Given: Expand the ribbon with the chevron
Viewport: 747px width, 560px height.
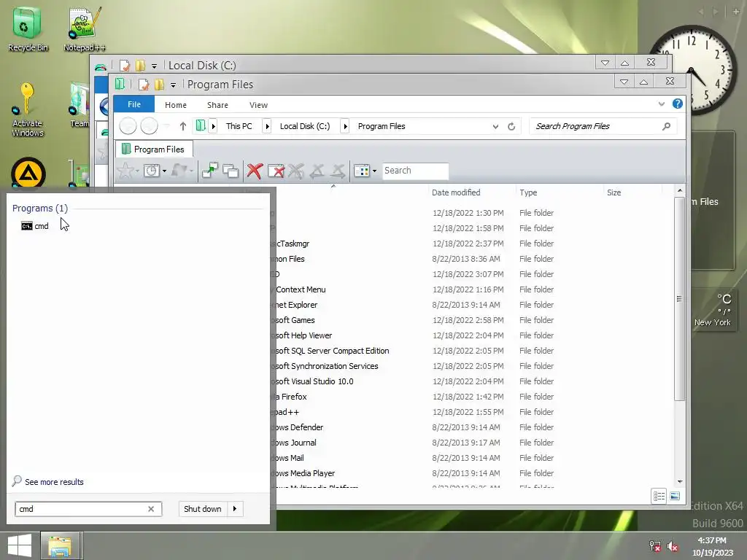Looking at the screenshot, I should pos(661,104).
